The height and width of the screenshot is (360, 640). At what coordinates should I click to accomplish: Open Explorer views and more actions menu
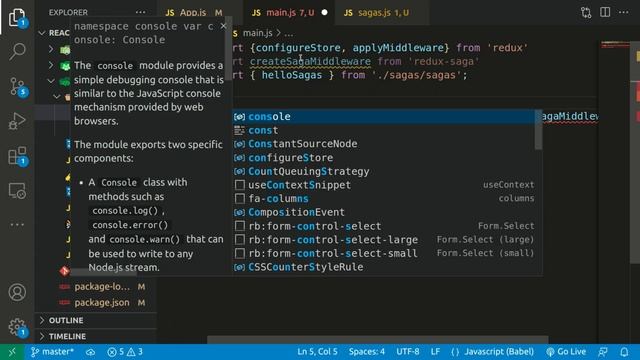pos(140,12)
